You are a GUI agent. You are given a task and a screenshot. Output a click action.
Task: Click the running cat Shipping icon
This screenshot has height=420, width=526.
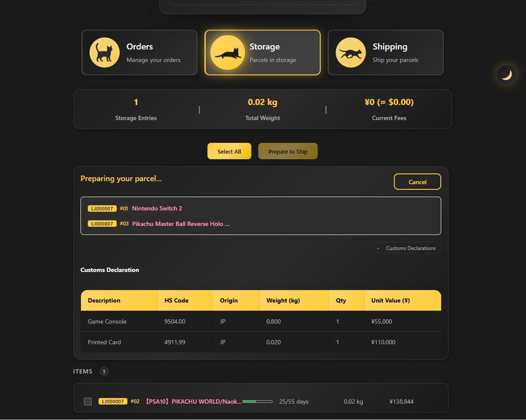[351, 52]
